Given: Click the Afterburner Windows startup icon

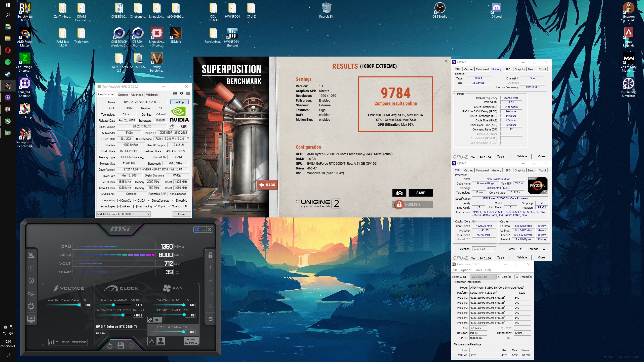Looking at the screenshot, I should pos(197,229).
